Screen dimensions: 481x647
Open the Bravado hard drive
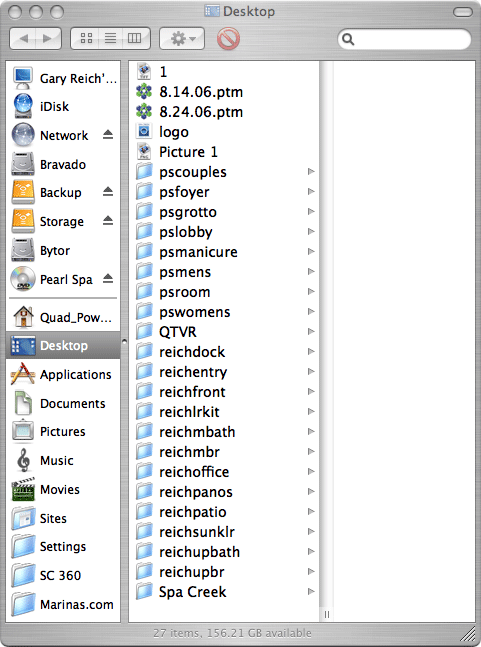64,164
